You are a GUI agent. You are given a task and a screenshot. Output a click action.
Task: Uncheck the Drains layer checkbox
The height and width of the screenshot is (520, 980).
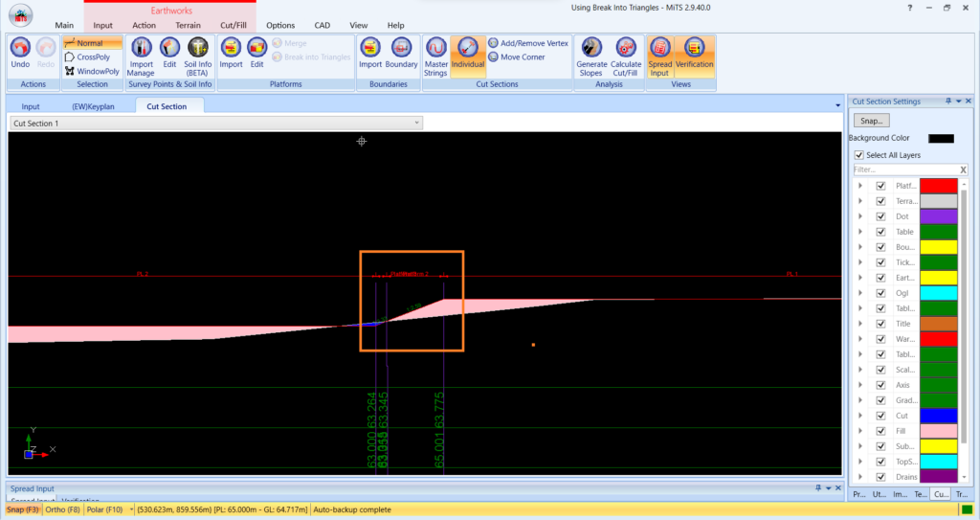[880, 477]
